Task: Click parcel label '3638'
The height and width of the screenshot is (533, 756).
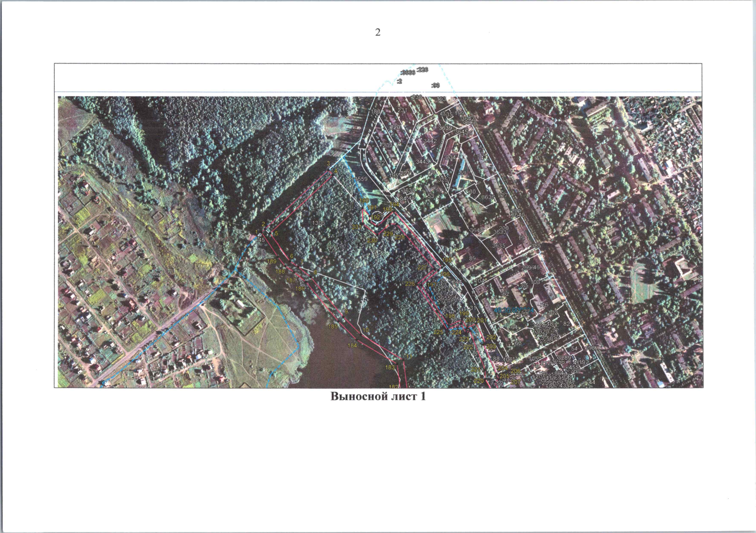Action: [x=408, y=191]
